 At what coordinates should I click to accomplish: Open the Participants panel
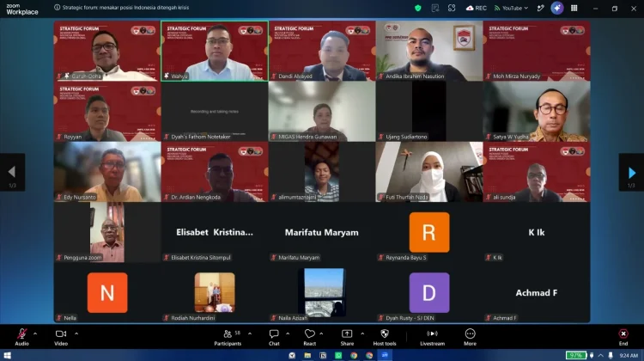tap(228, 338)
